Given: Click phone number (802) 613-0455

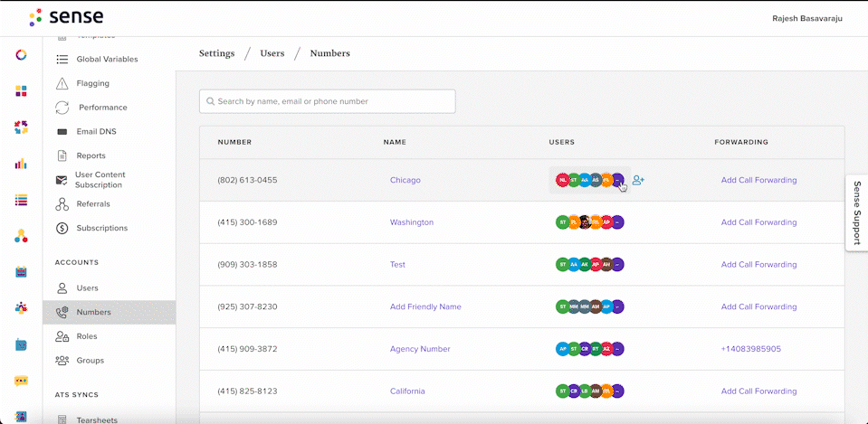Looking at the screenshot, I should click(x=247, y=180).
